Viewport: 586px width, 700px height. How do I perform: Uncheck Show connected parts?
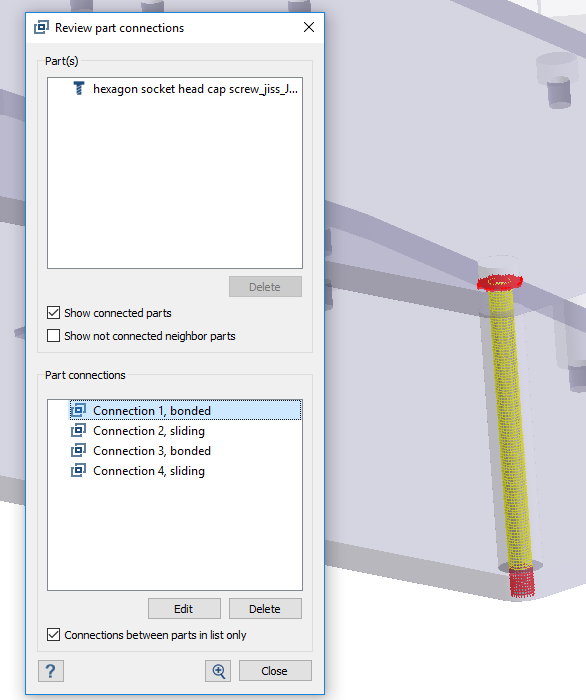click(54, 312)
